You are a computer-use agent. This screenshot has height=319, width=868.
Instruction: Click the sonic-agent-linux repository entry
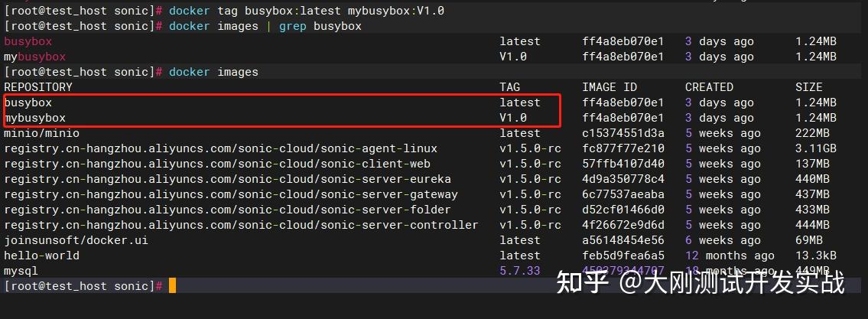pyautogui.click(x=220, y=148)
